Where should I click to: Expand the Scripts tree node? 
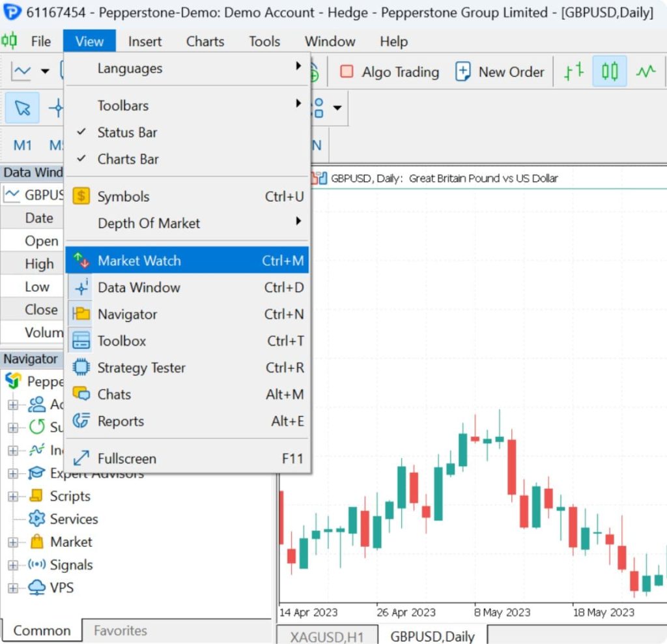click(x=13, y=496)
